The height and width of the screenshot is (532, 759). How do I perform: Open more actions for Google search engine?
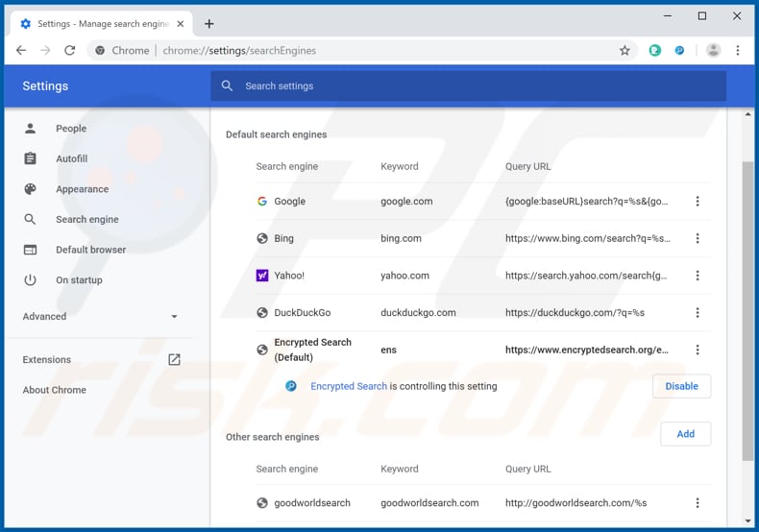(698, 202)
